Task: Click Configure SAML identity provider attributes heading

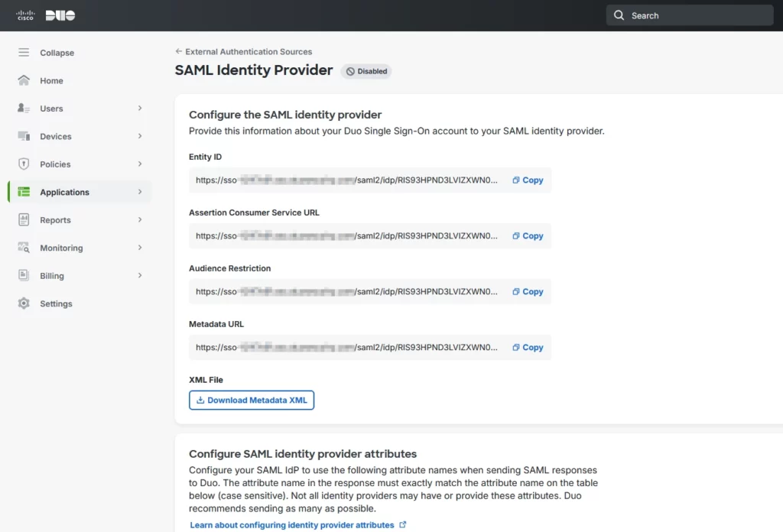Action: [303, 454]
